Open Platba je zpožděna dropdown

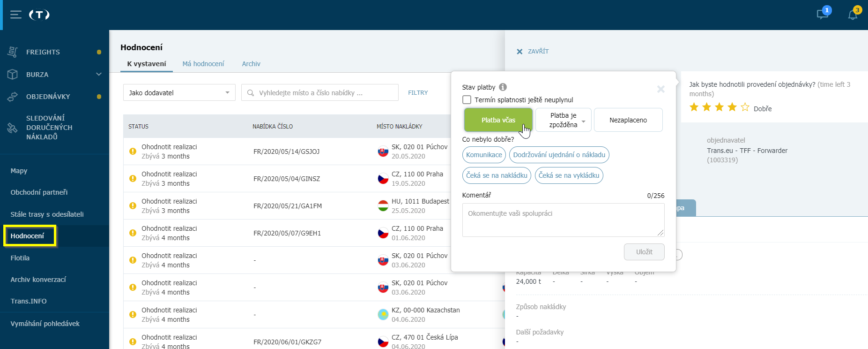(x=564, y=120)
